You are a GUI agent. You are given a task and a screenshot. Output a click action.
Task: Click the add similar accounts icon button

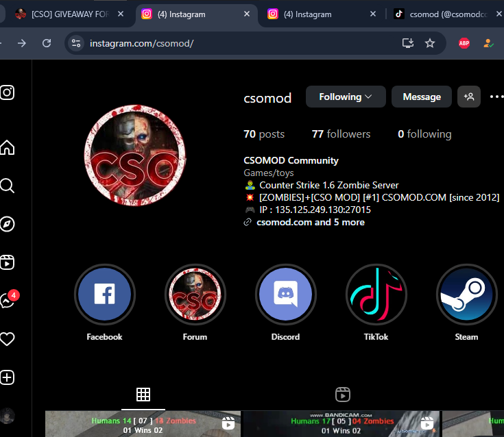pos(469,97)
